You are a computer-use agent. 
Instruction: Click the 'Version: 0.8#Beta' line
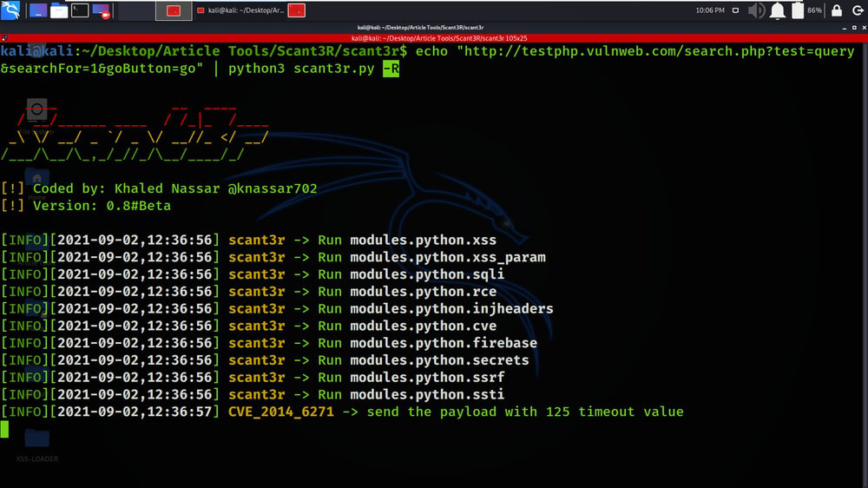pyautogui.click(x=86, y=206)
